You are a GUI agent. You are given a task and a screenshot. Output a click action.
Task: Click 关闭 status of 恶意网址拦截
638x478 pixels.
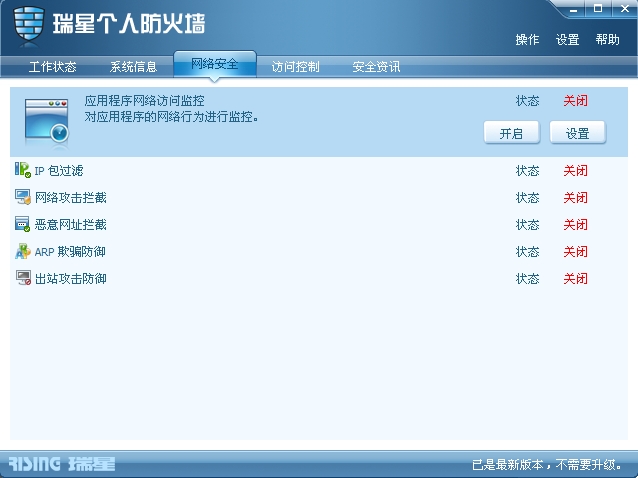pyautogui.click(x=576, y=225)
